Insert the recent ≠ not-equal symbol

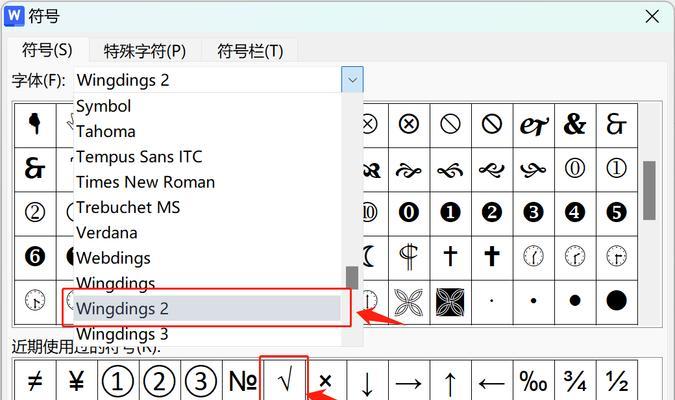point(35,381)
